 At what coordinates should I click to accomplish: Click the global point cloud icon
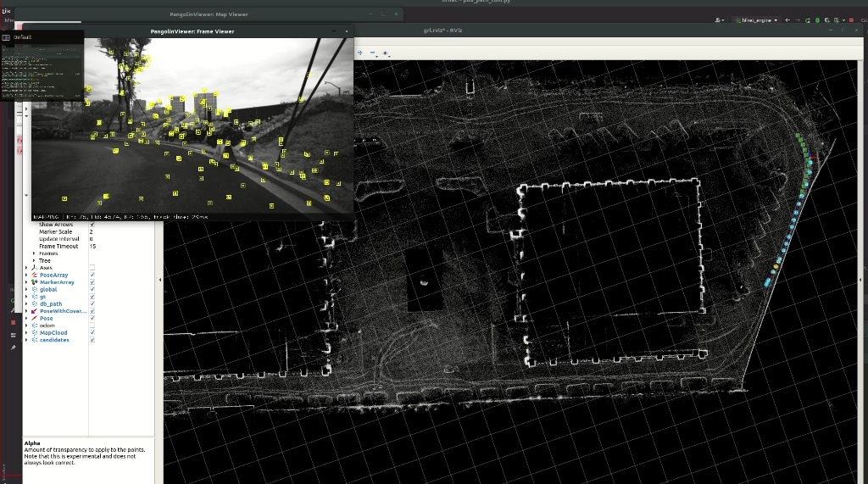tap(34, 290)
